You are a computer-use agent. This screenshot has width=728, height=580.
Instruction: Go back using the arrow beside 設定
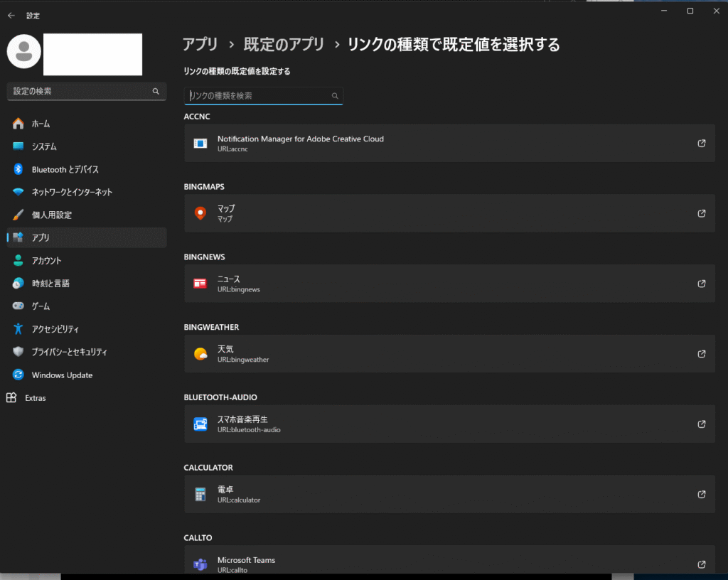click(11, 16)
